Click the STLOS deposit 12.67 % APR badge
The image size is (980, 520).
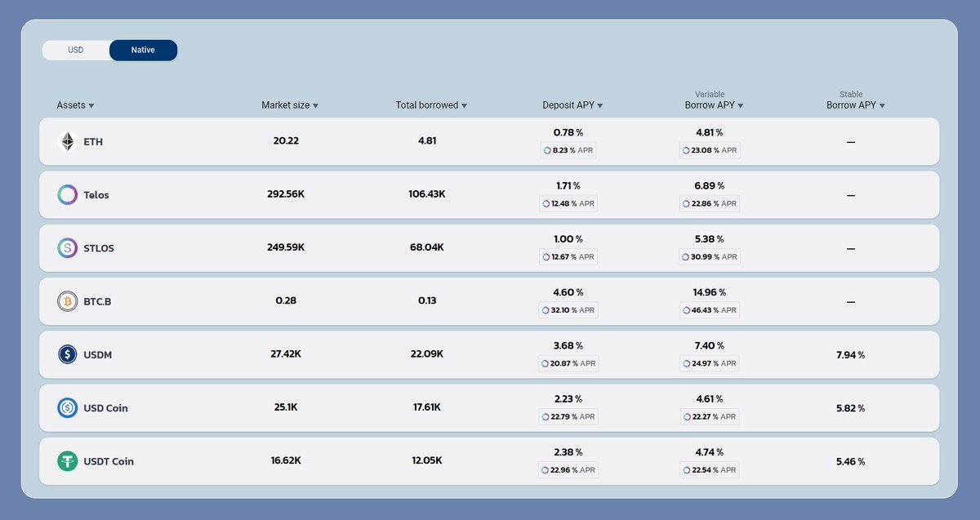point(568,256)
